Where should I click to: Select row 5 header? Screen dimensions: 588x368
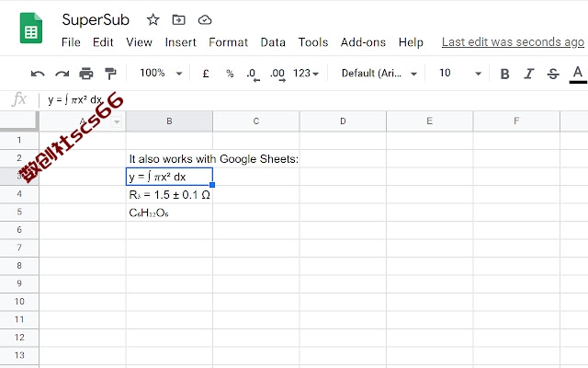click(19, 213)
